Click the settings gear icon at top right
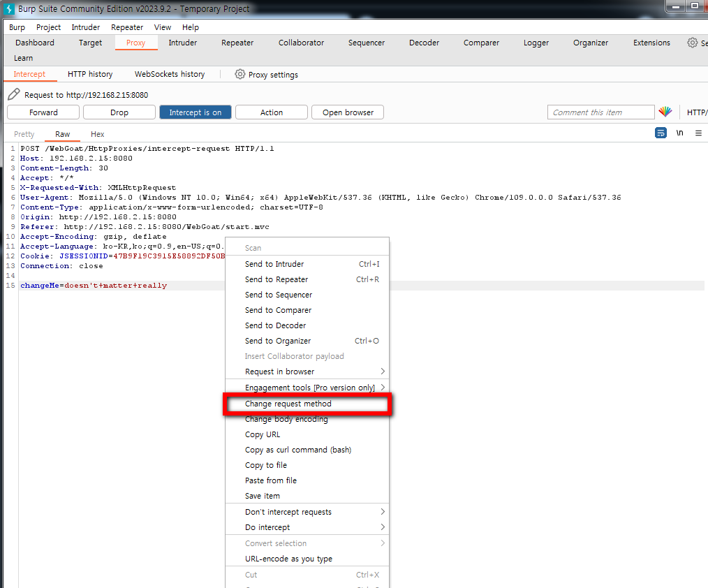708x588 pixels. point(692,43)
